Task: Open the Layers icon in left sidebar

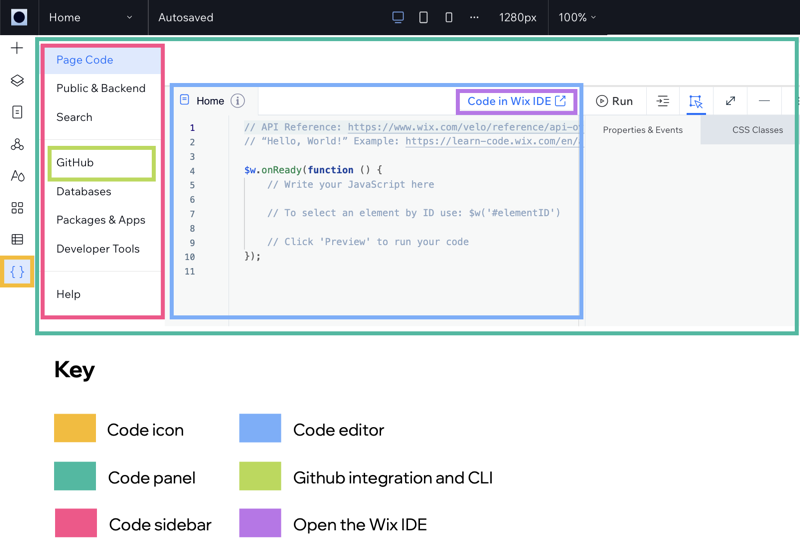Action: (x=17, y=80)
